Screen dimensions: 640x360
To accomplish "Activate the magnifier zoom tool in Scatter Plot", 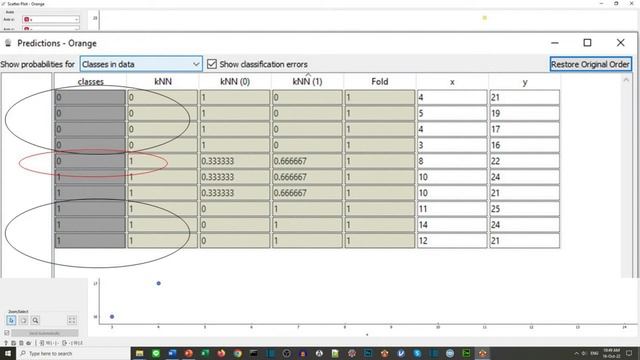I will point(36,320).
